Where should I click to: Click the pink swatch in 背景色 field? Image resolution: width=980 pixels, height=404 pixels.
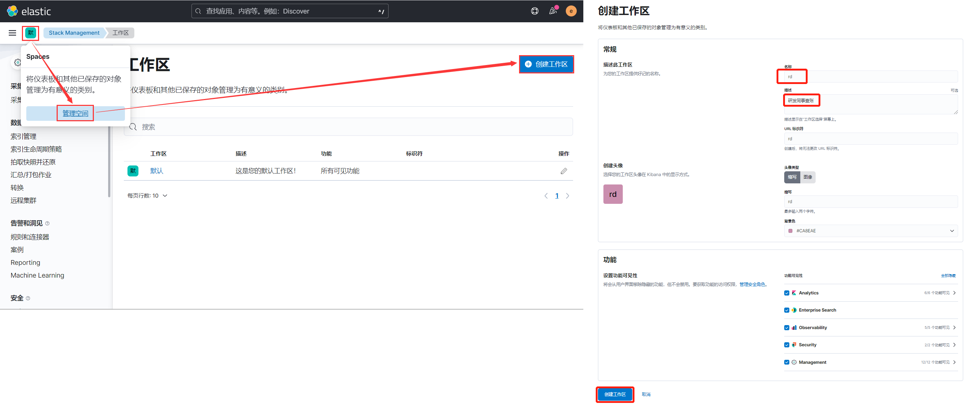790,231
